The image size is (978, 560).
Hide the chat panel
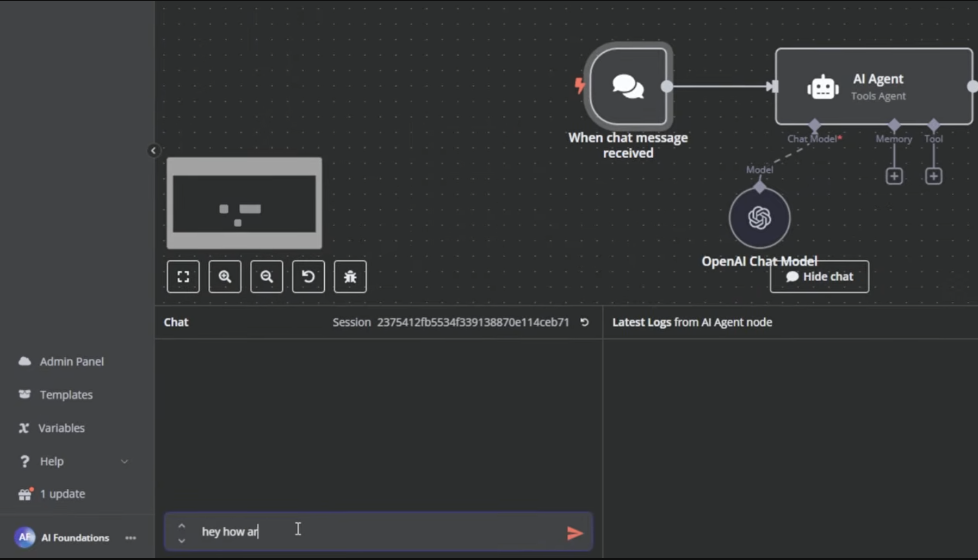(x=819, y=277)
